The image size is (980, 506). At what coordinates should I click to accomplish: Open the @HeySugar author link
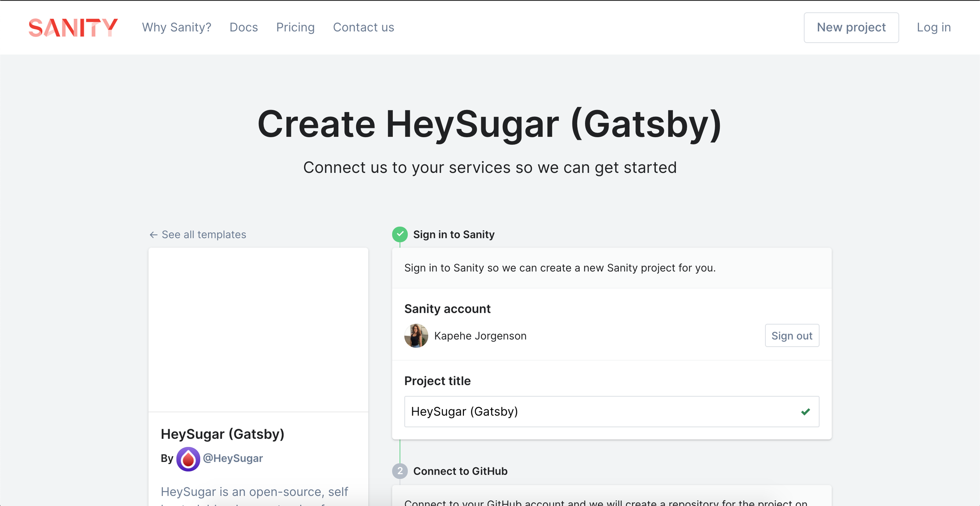pyautogui.click(x=232, y=458)
